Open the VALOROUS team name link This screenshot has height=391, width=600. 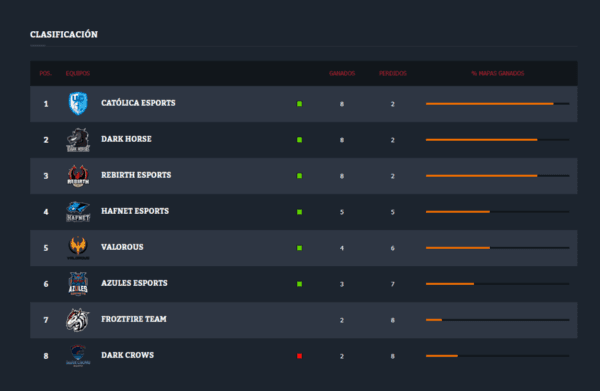[122, 247]
